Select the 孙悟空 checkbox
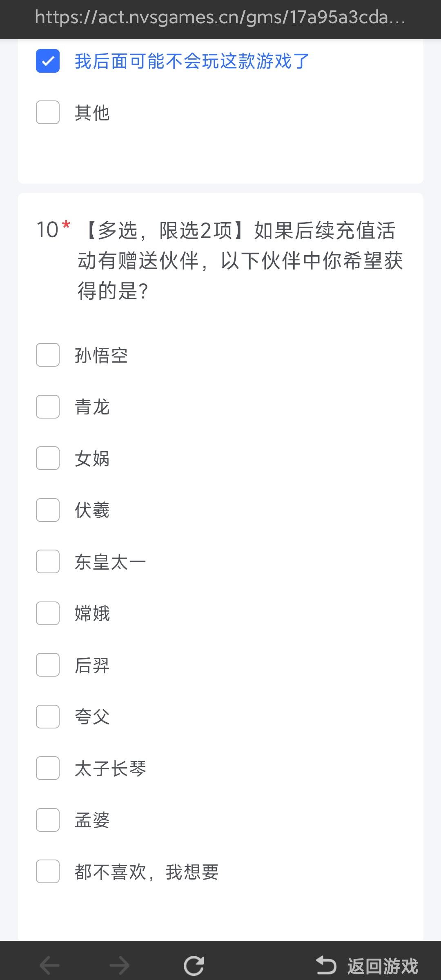The height and width of the screenshot is (980, 441). (x=48, y=355)
